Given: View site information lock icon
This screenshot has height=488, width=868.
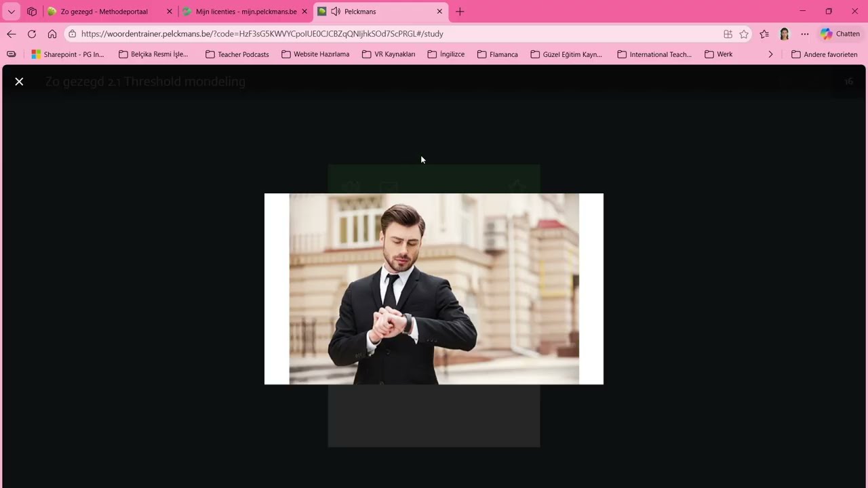Looking at the screenshot, I should 72,34.
